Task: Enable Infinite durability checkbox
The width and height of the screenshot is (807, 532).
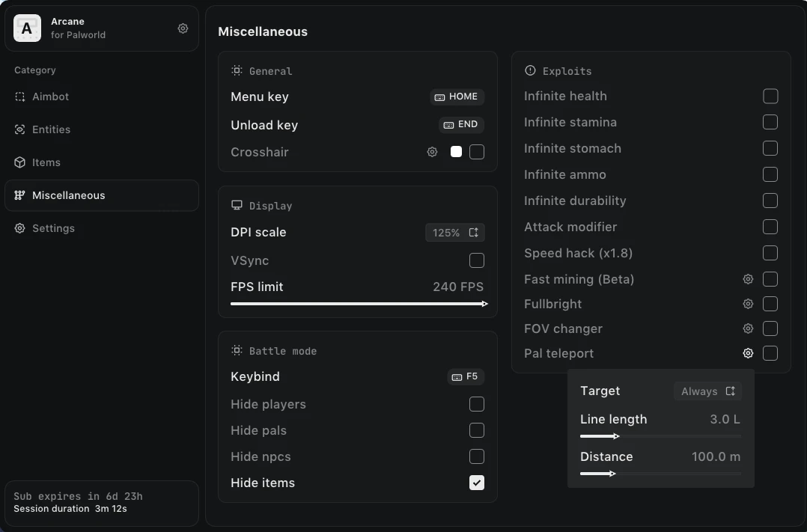Action: click(770, 201)
